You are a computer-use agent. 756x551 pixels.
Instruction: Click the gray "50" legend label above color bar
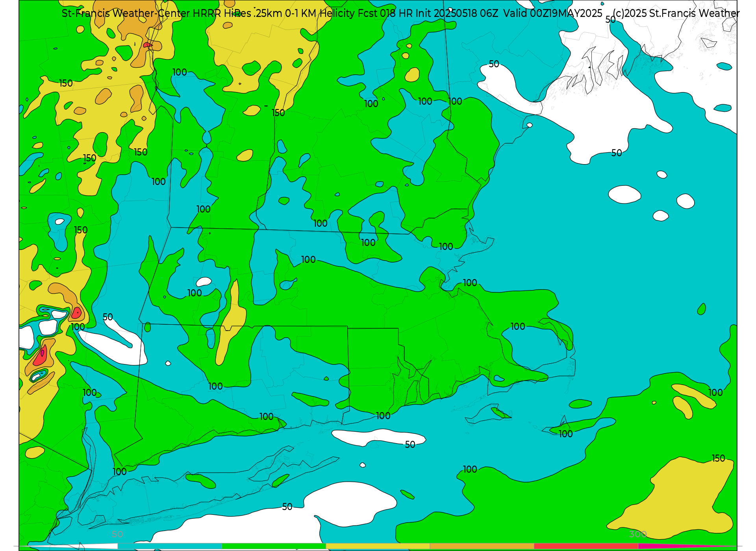coord(117,534)
